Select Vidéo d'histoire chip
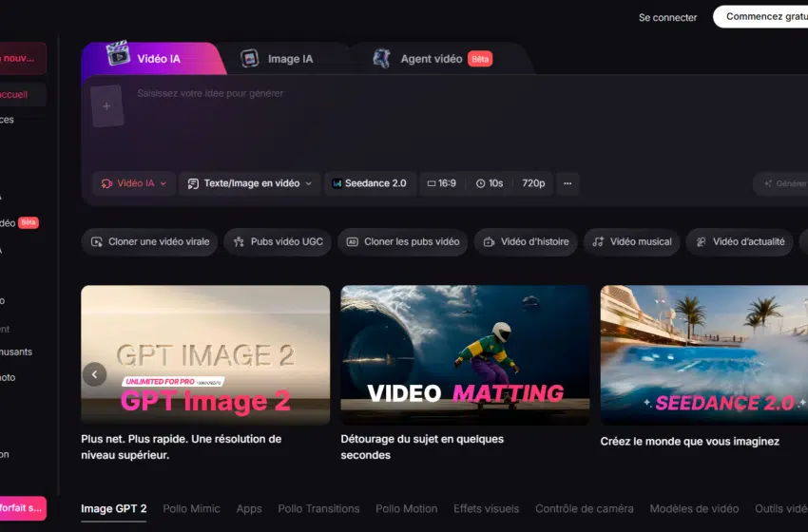This screenshot has width=808, height=532. point(526,241)
